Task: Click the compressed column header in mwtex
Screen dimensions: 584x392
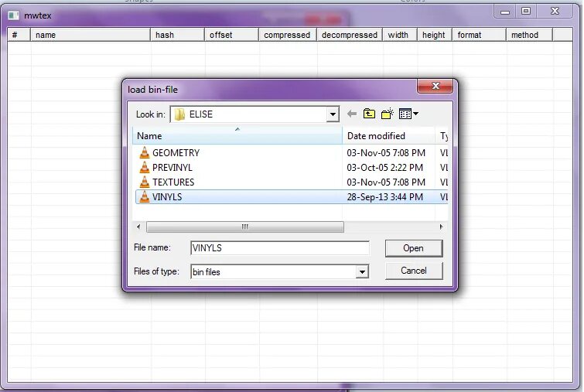Action: point(288,35)
